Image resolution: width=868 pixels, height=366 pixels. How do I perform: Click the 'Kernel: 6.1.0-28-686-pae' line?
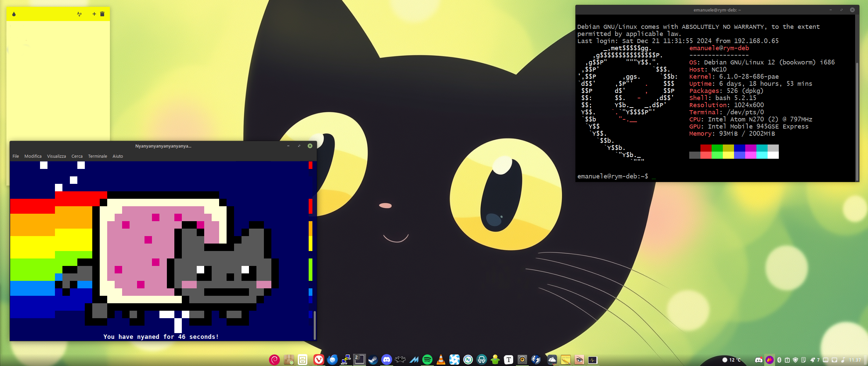coord(734,76)
